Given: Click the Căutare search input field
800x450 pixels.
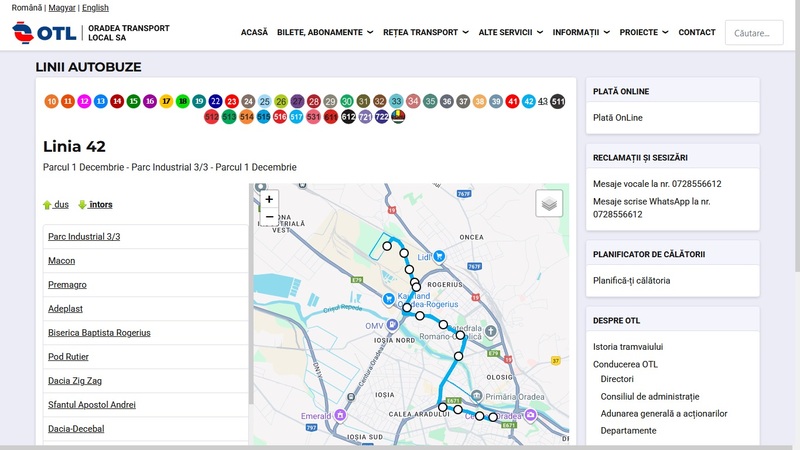Looking at the screenshot, I should pyautogui.click(x=753, y=33).
